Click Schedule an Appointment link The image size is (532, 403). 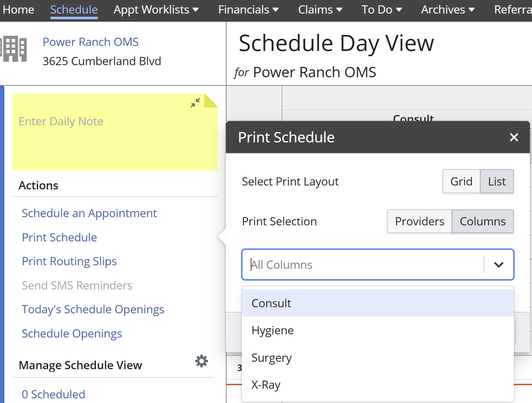click(89, 213)
